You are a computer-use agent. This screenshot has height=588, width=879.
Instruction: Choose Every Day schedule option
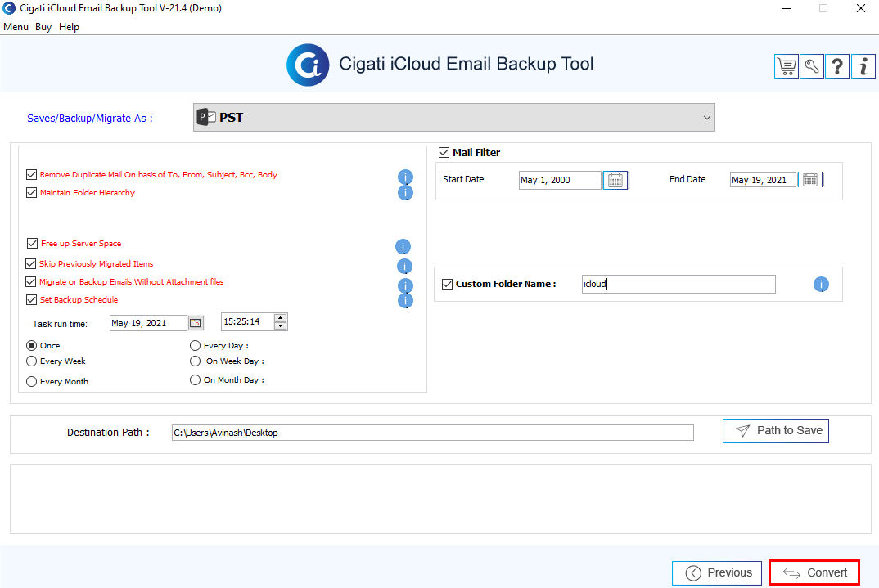pos(195,345)
